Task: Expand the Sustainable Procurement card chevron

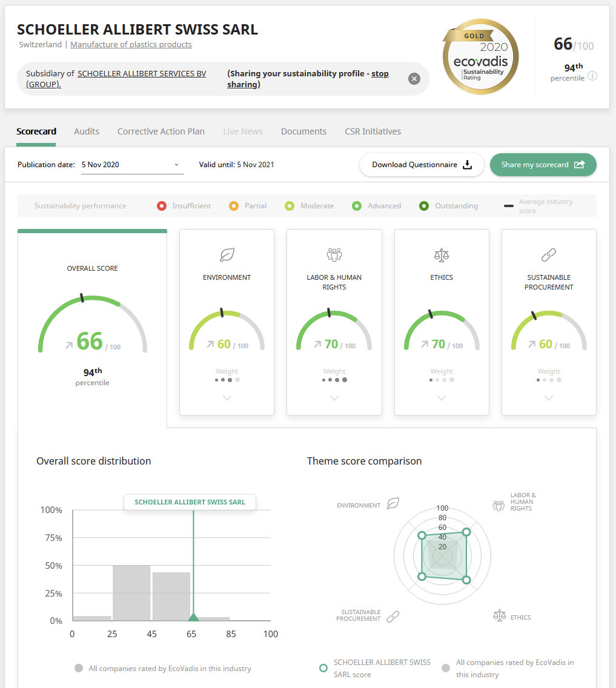Action: tap(549, 398)
